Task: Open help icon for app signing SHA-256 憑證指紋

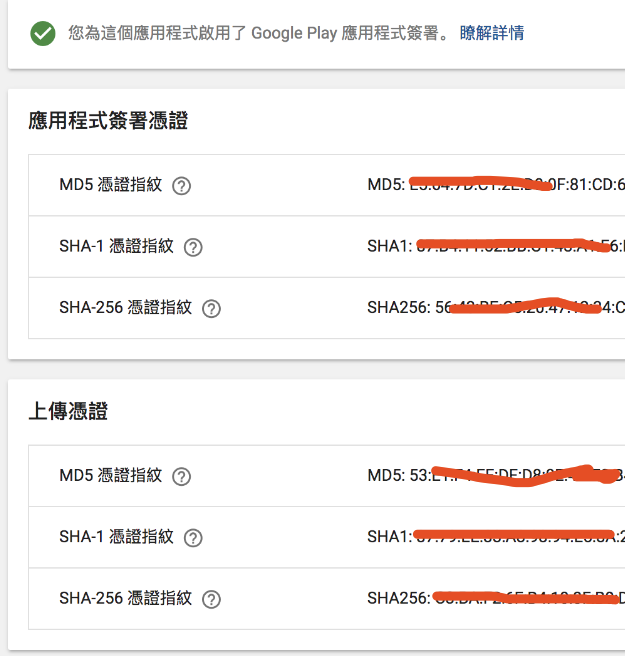Action: (211, 309)
